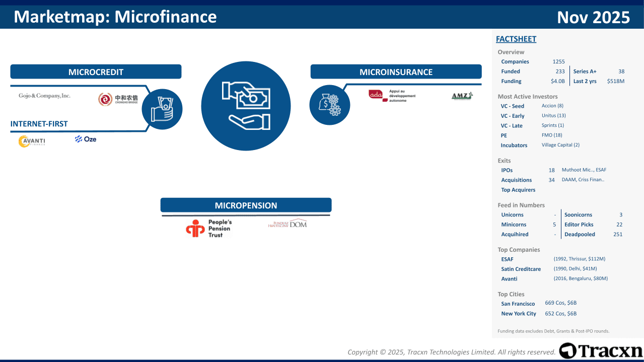
Task: Click details (2016, Bengaluru, $80M)
Action: [581, 278]
